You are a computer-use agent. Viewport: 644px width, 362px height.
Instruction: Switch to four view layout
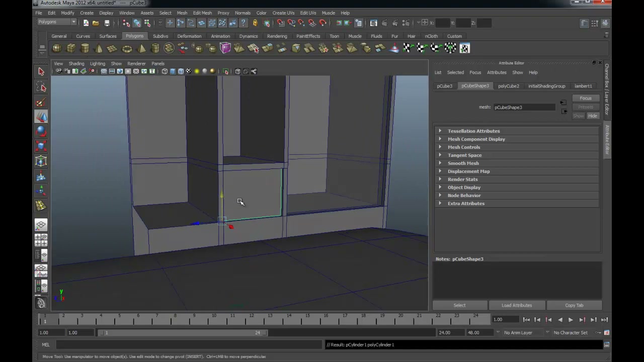[41, 240]
